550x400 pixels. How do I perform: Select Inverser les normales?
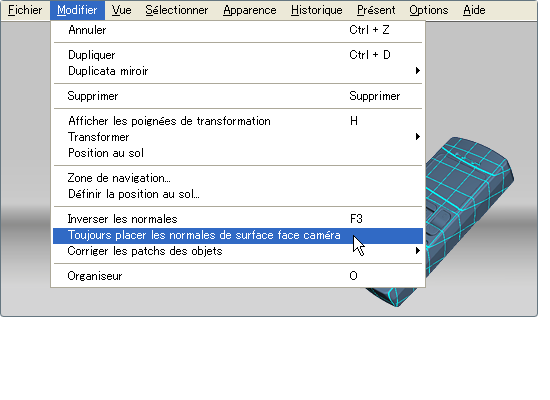coord(238,219)
